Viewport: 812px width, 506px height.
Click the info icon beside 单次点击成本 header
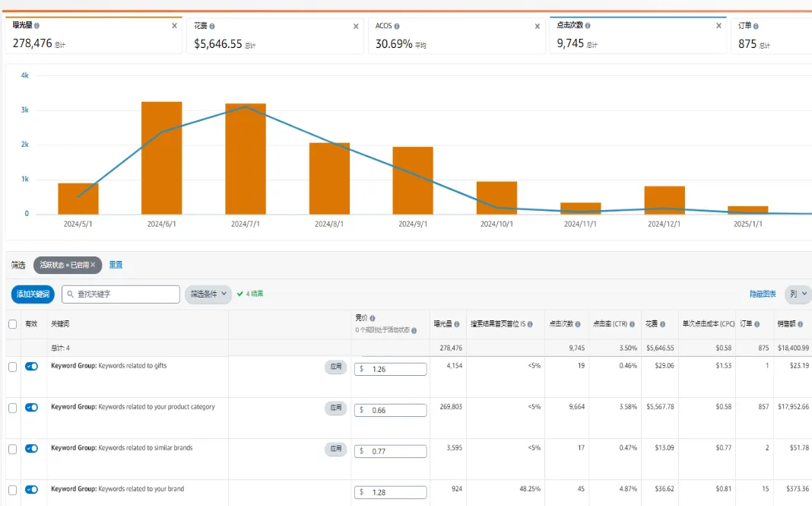(x=732, y=324)
